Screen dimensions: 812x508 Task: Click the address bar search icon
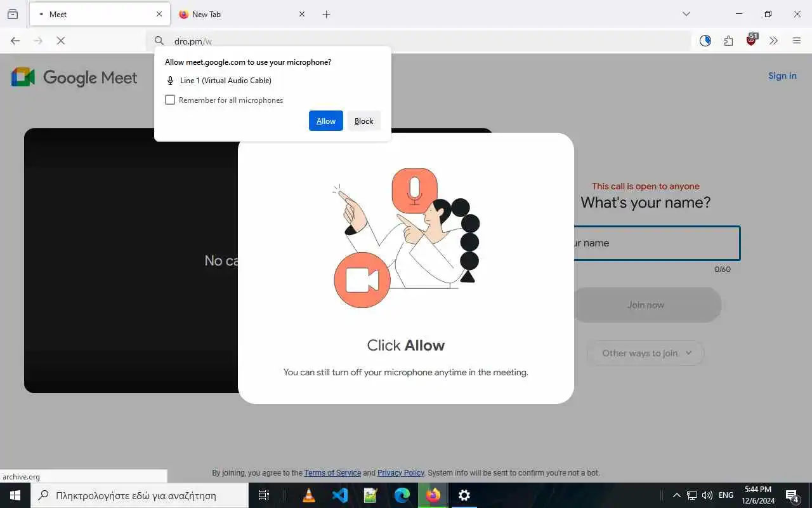tap(159, 41)
